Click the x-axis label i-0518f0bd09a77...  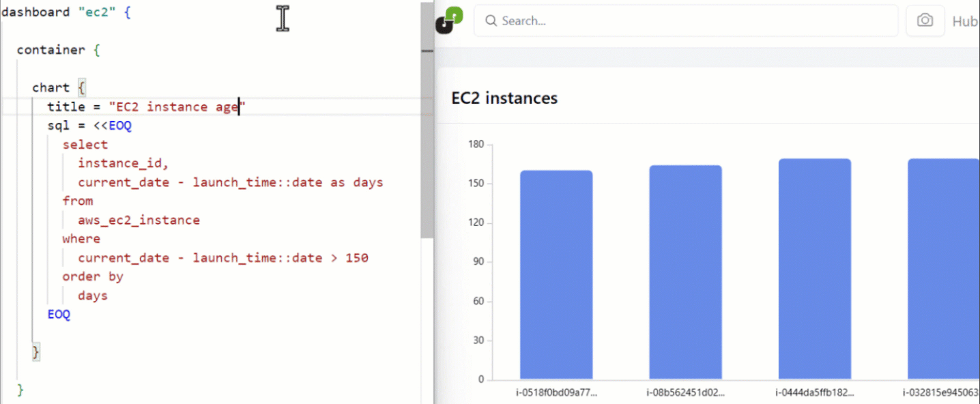tap(556, 392)
